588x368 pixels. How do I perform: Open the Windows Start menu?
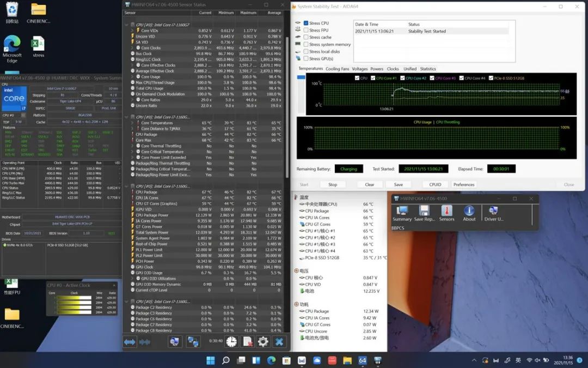(211, 360)
